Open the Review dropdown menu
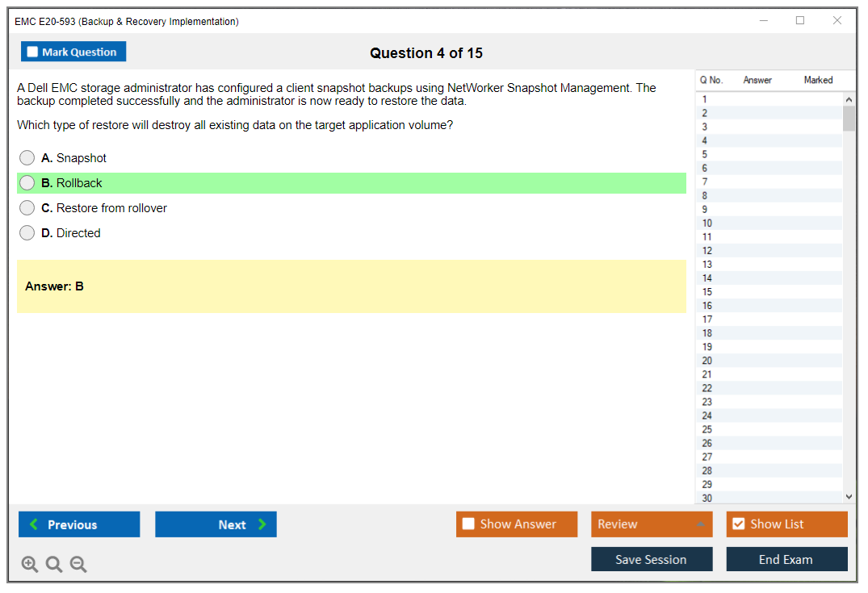 pos(652,524)
